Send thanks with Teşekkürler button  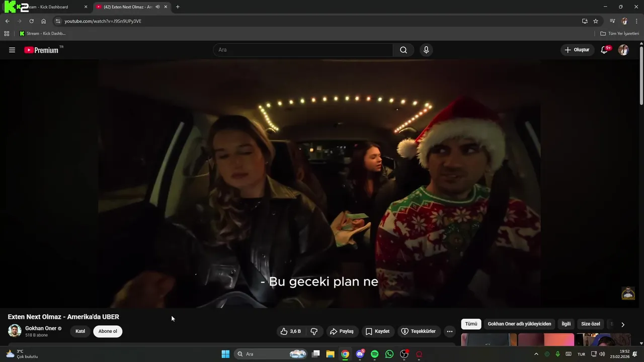click(x=419, y=331)
